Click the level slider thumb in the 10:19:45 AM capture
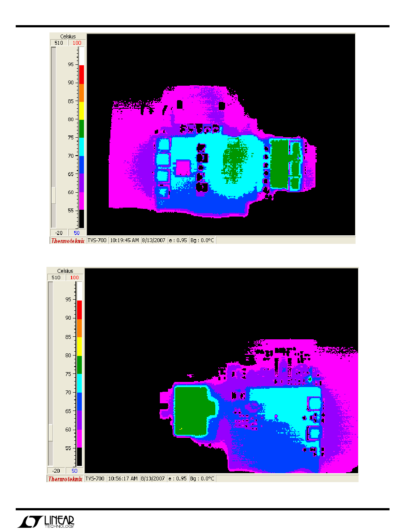Viewport: 405px width, 532px height. tap(53, 195)
